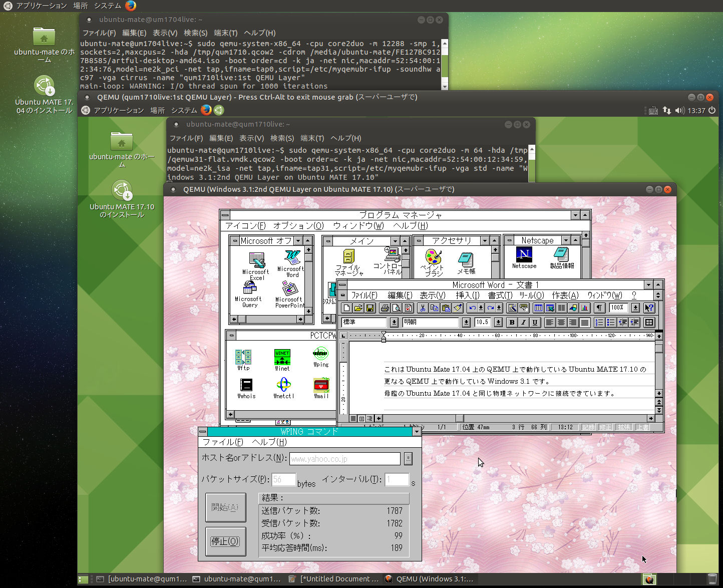Click Help pointer question icon in Word

tap(649, 308)
